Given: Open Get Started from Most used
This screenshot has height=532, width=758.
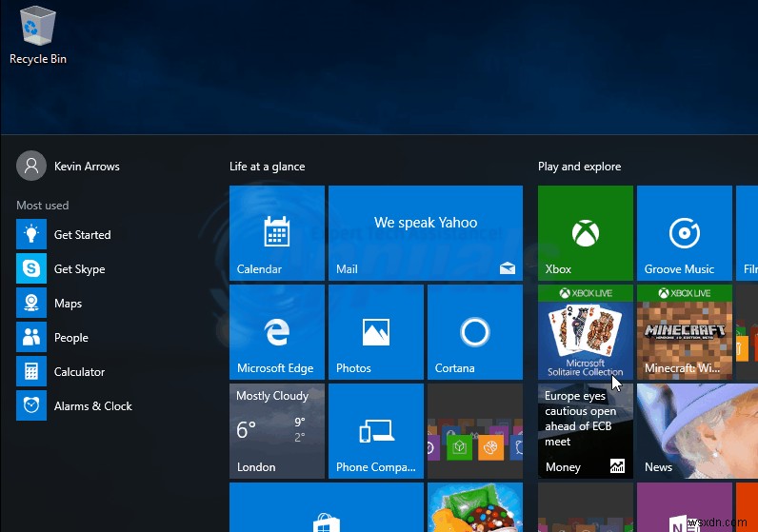Looking at the screenshot, I should (64, 234).
